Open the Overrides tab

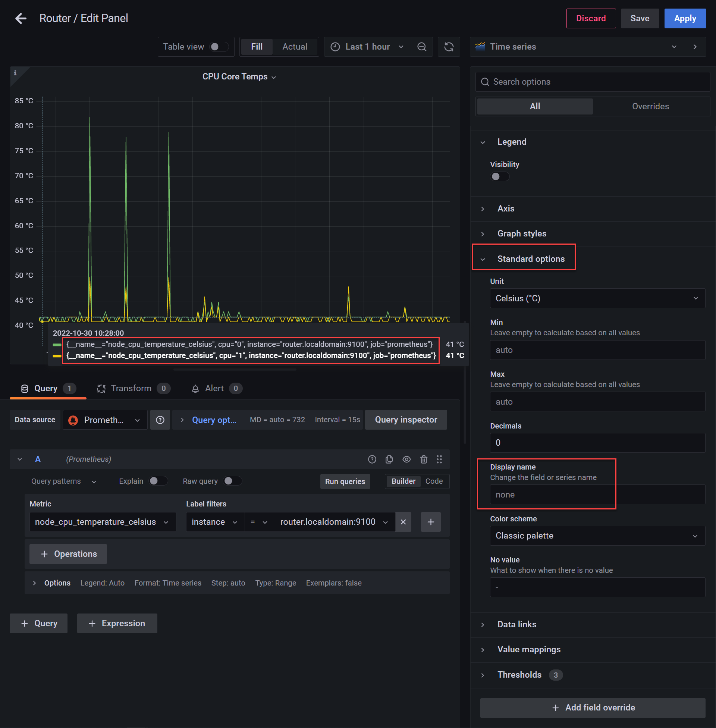[650, 106]
